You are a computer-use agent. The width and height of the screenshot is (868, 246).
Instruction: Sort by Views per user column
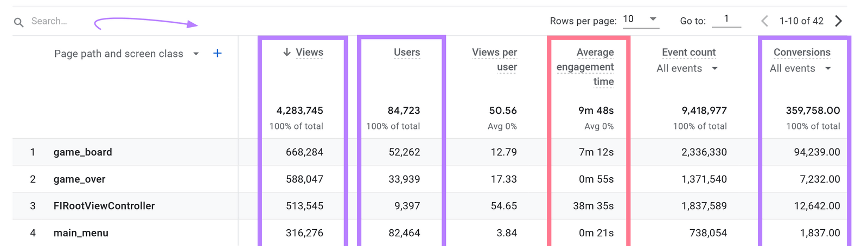click(x=494, y=59)
